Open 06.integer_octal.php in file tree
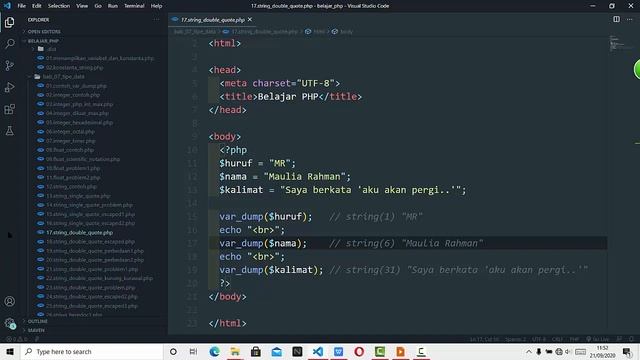Image resolution: width=640 pixels, height=360 pixels. [x=70, y=132]
